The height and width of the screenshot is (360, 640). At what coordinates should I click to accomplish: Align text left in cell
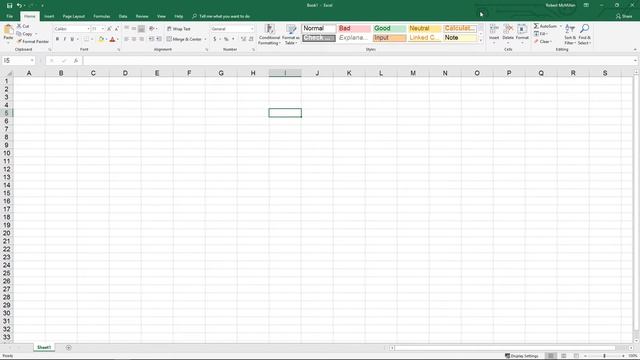(127, 39)
